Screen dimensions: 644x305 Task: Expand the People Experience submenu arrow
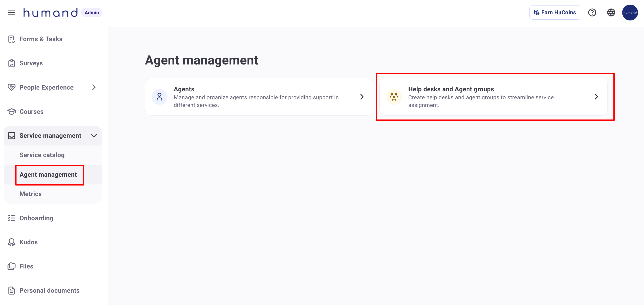[x=94, y=87]
